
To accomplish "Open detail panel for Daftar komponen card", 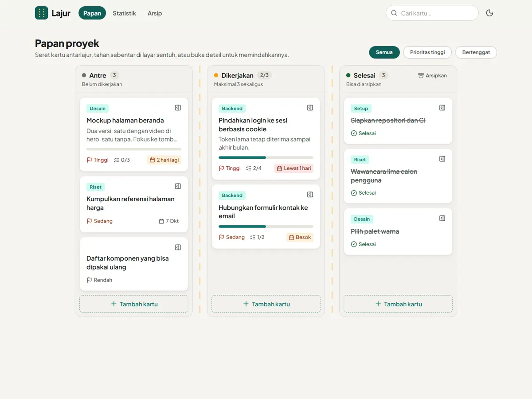I will [178, 247].
